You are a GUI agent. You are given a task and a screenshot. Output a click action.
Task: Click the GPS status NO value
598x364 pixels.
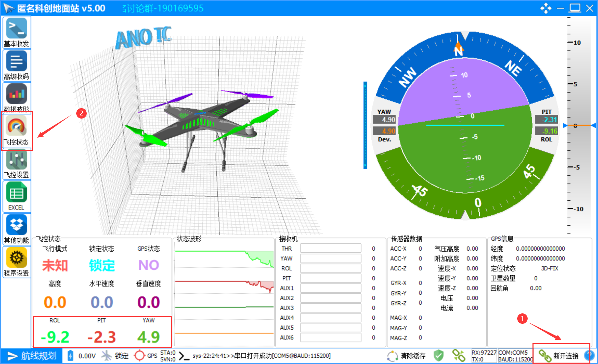click(148, 266)
